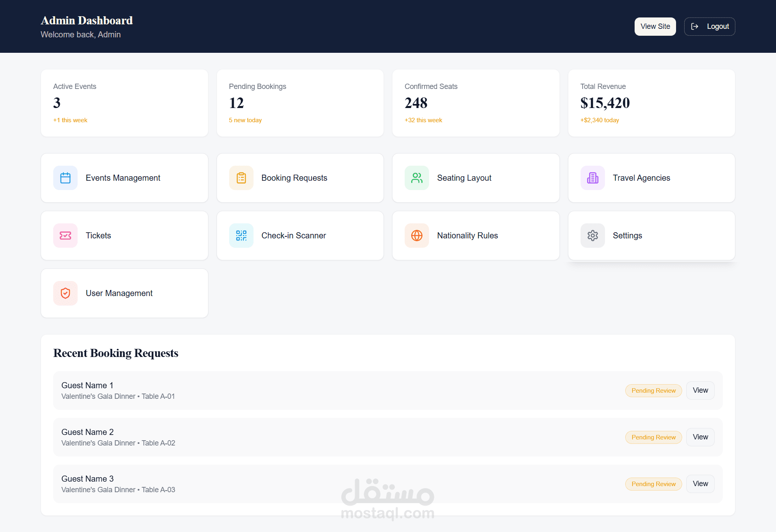The image size is (776, 532).
Task: Click the 248 confirmed seats value
Action: [x=416, y=103]
